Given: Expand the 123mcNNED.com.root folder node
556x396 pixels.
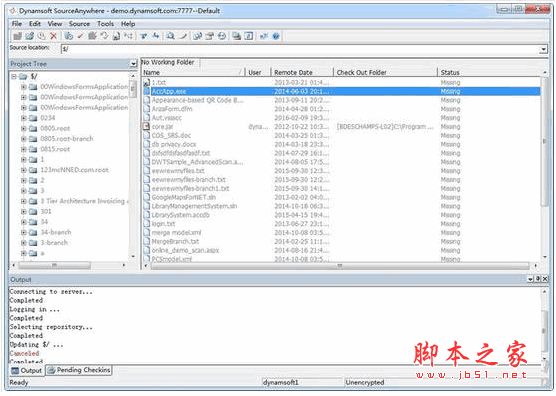Looking at the screenshot, I should coord(23,170).
